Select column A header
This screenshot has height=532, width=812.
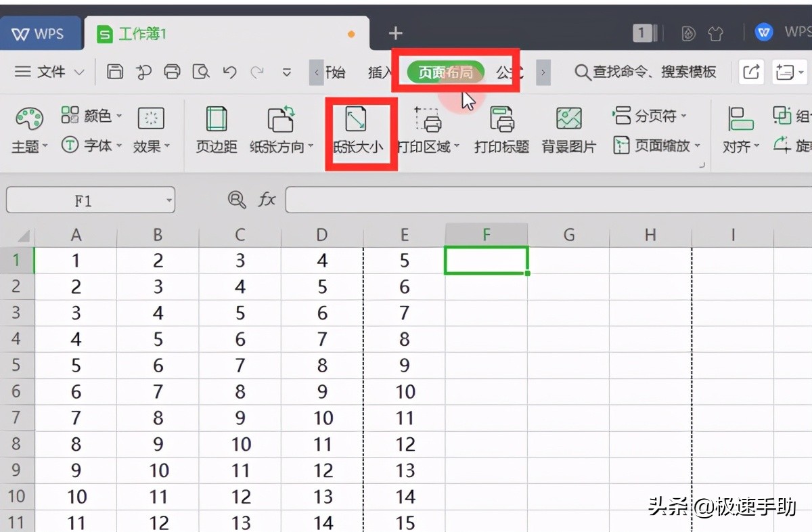[76, 235]
